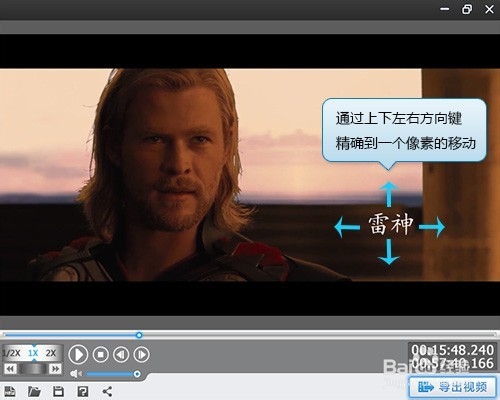
Task: Open a project using the folder icon
Action: click(x=34, y=391)
